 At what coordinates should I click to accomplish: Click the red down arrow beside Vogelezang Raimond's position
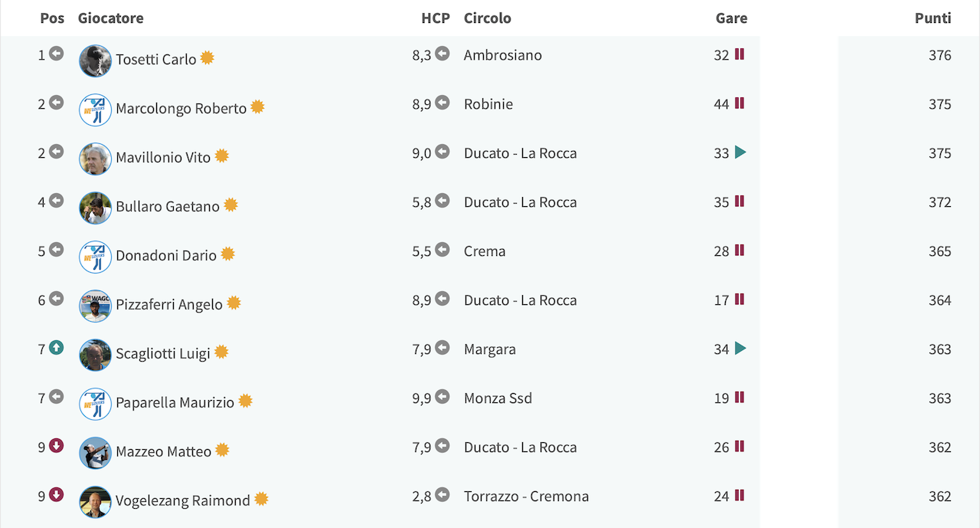(56, 495)
